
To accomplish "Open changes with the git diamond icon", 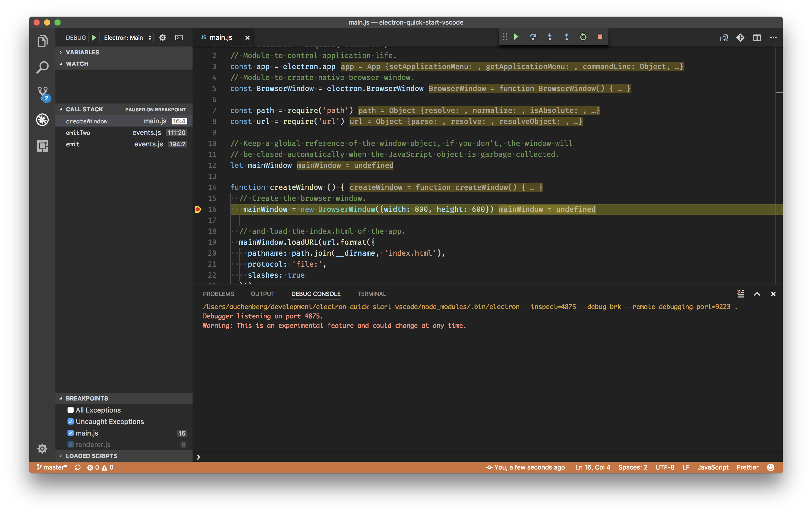I will [x=740, y=37].
